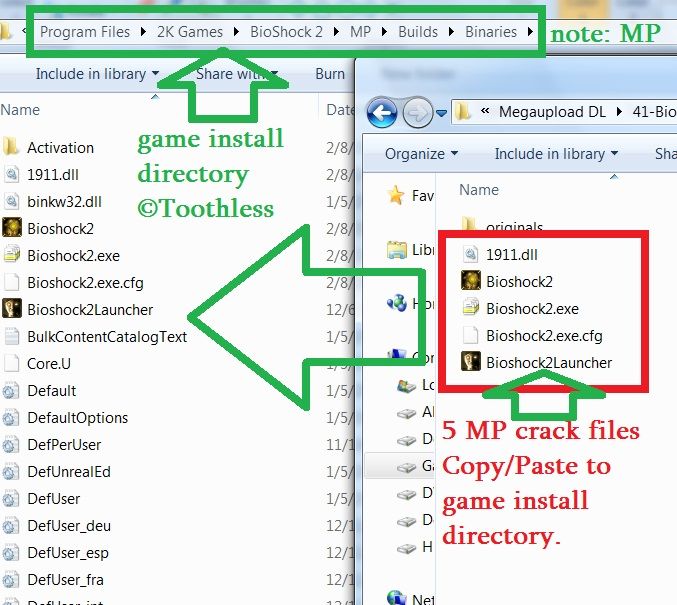Navigate to MP folder in address bar
The width and height of the screenshot is (677, 605).
tap(360, 32)
